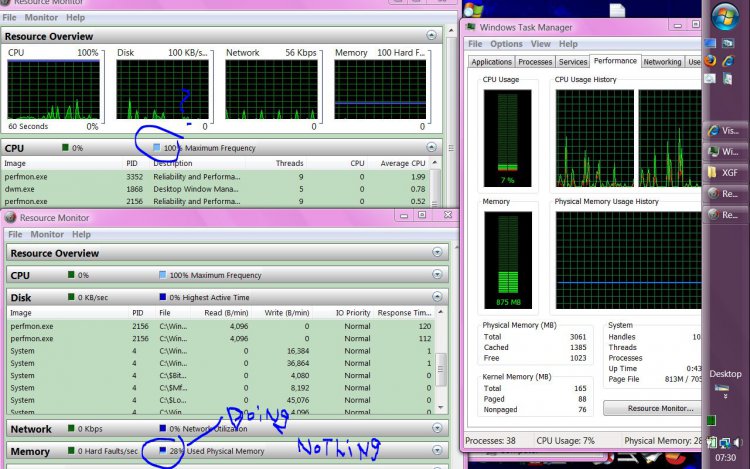The image size is (750, 469).
Task: Click the Show Desktop quick launch icon
Action: (710, 44)
